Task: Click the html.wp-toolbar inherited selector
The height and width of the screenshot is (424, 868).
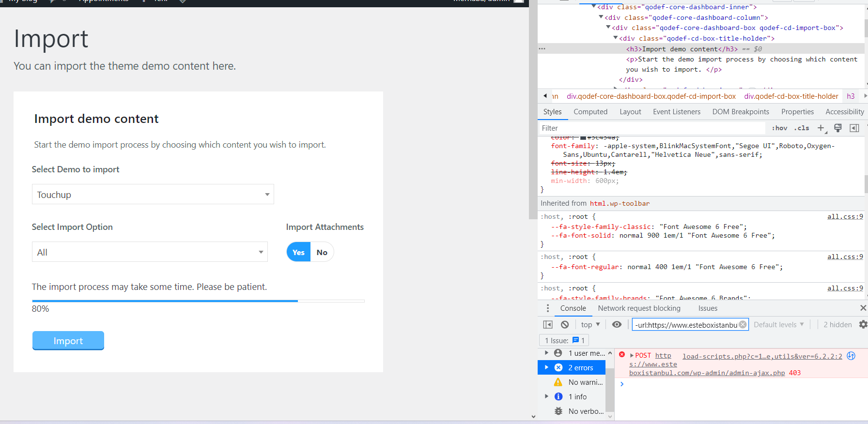Action: point(620,204)
